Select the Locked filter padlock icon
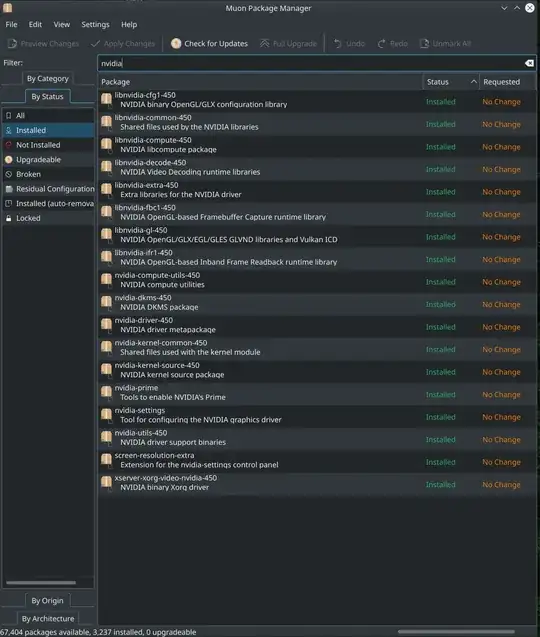Image resolution: width=540 pixels, height=637 pixels. coord(9,218)
